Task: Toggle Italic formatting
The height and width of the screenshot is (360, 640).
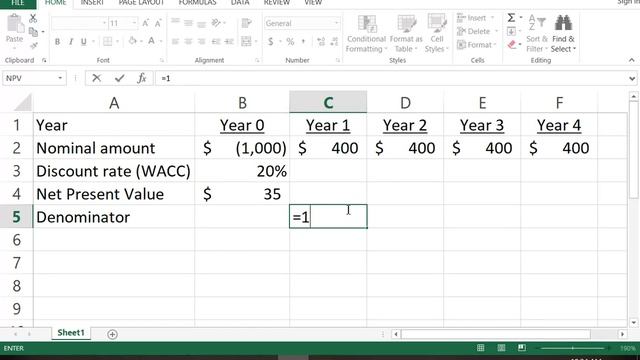Action: (71, 42)
